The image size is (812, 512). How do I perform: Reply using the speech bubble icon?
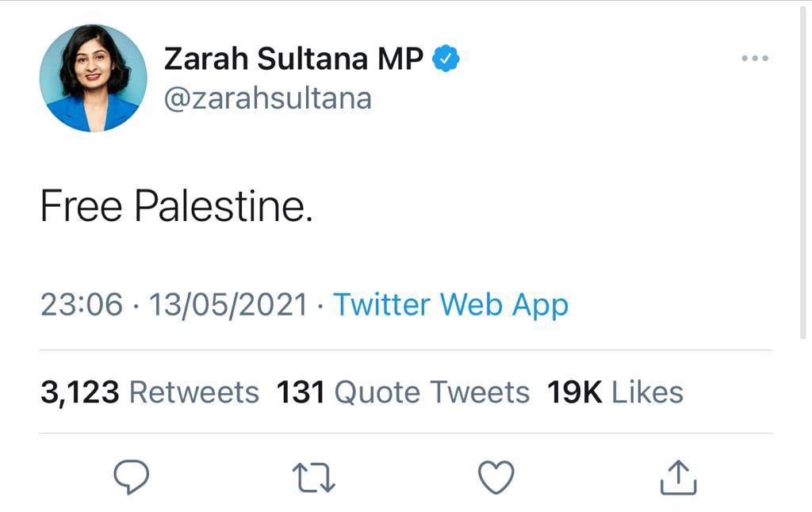[x=132, y=478]
